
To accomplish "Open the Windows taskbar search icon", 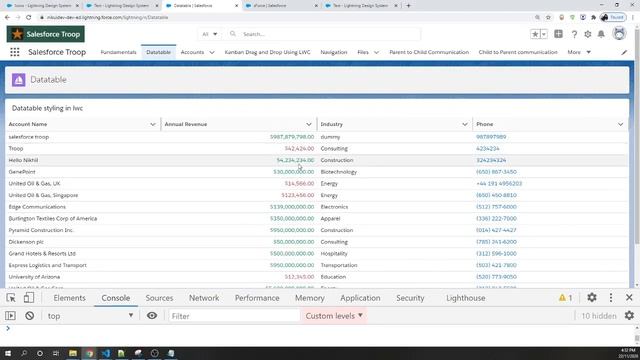I will (24, 353).
